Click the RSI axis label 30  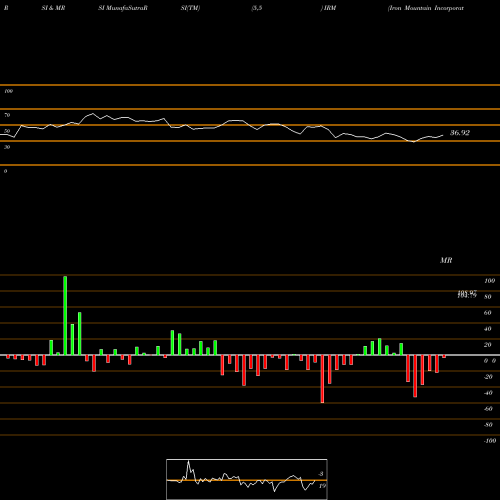click(x=7, y=147)
